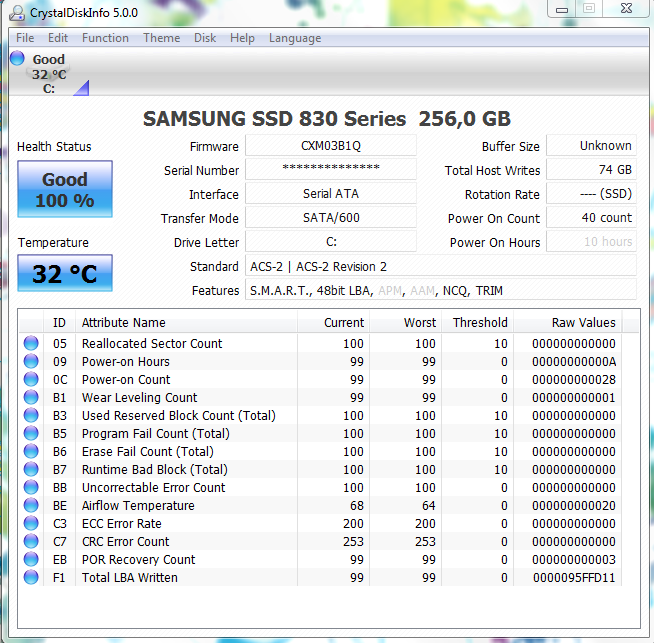Screen dimensions: 654x643
Task: Click the TRIM feature text
Action: click(x=489, y=290)
